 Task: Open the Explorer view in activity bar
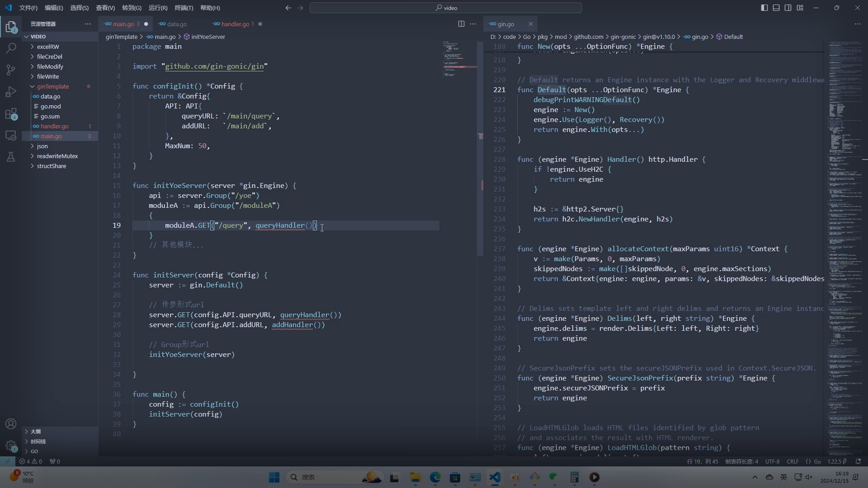pos(11,27)
